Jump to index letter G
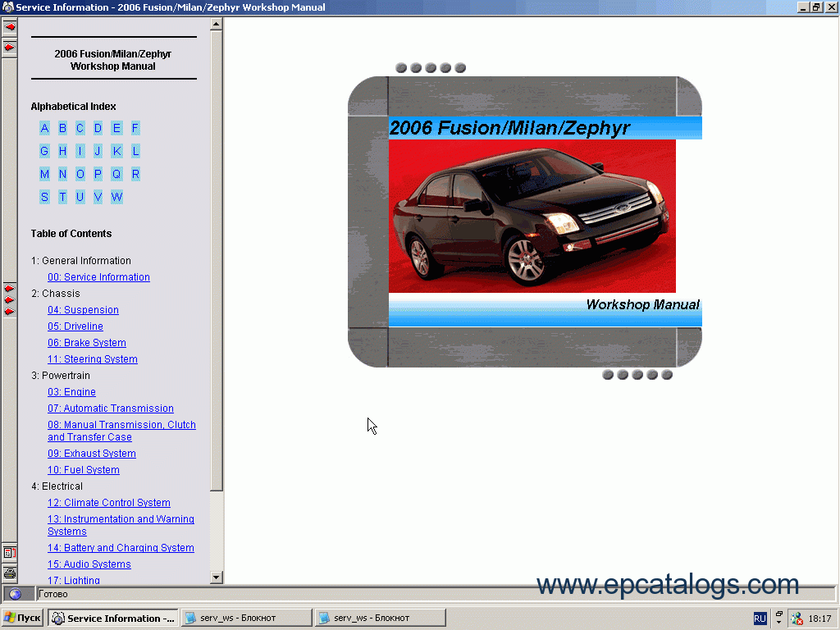This screenshot has width=840, height=630. pyautogui.click(x=44, y=151)
